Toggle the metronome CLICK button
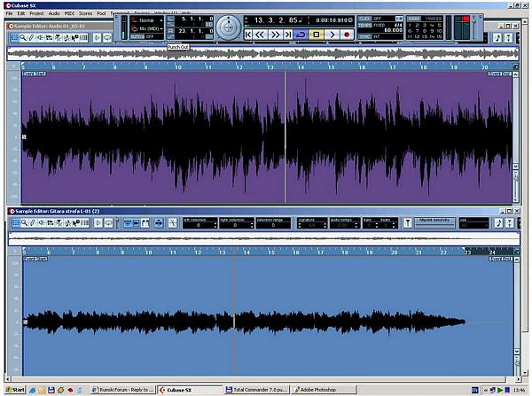532x396 pixels. pyautogui.click(x=365, y=18)
